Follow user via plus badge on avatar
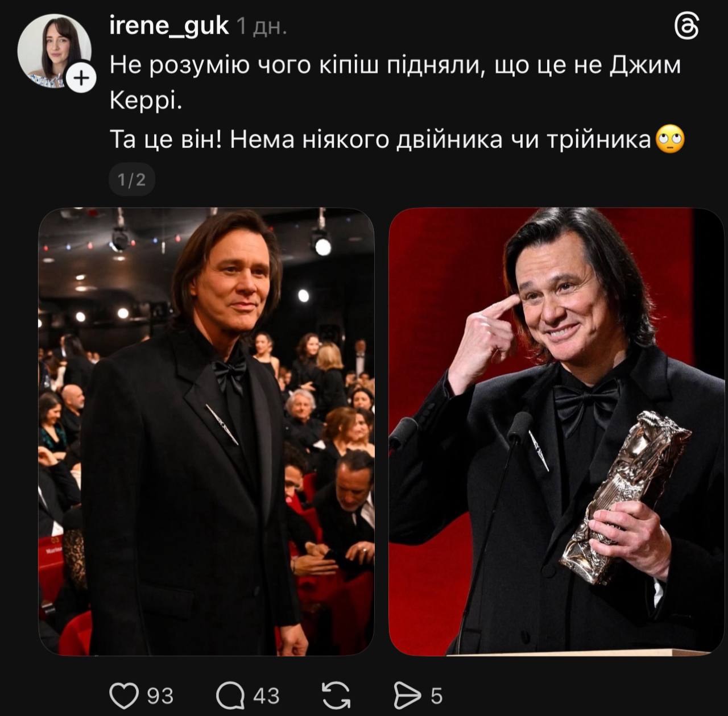This screenshot has height=716, width=728. pos(82,78)
